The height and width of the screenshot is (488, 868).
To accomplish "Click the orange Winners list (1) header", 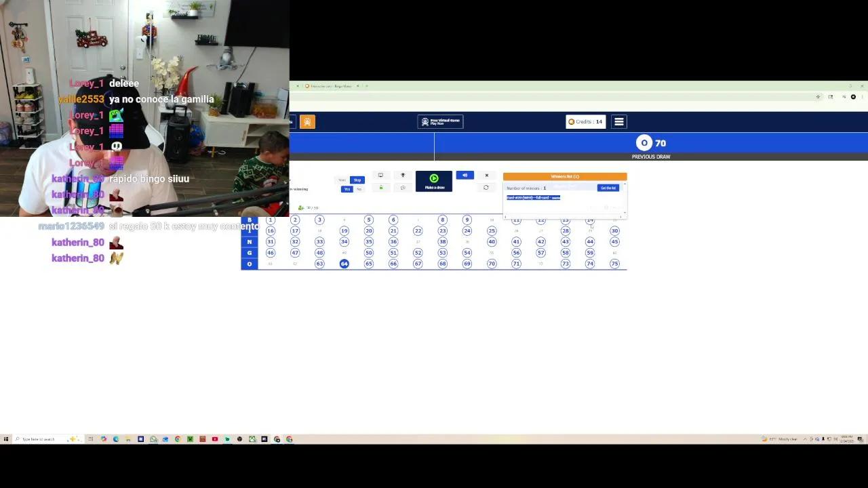I will click(x=565, y=177).
